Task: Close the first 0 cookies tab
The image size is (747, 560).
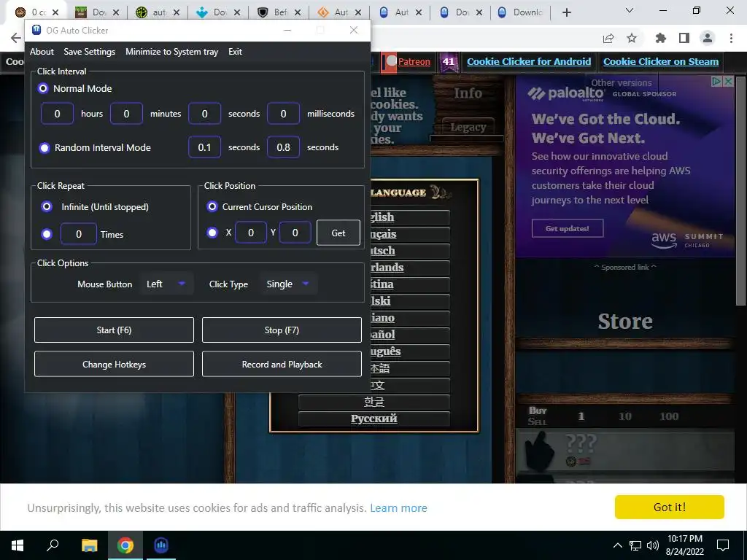Action: coord(55,12)
